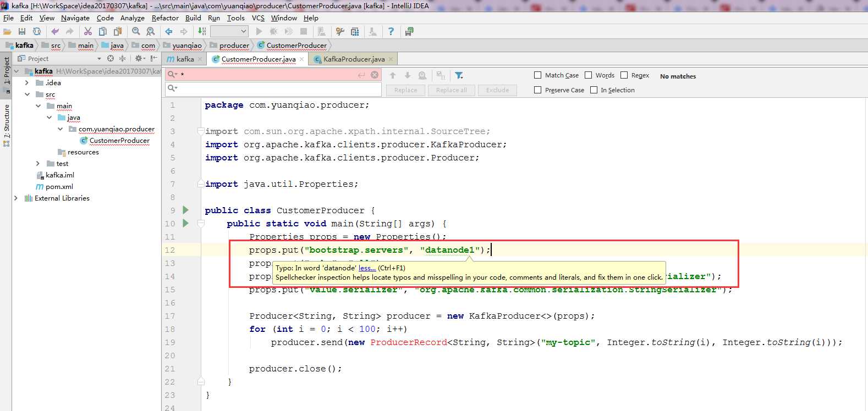
Task: Open Settings via the wrench icon
Action: [340, 32]
